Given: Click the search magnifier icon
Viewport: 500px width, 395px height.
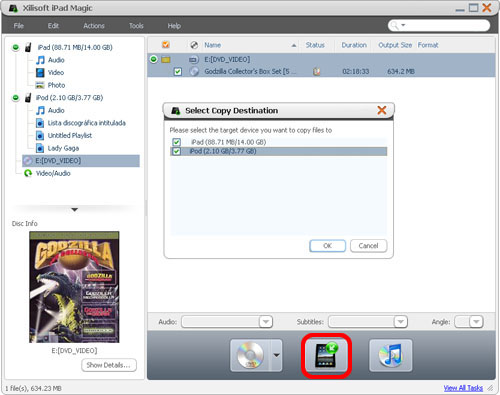Looking at the screenshot, I should pyautogui.click(x=394, y=26).
